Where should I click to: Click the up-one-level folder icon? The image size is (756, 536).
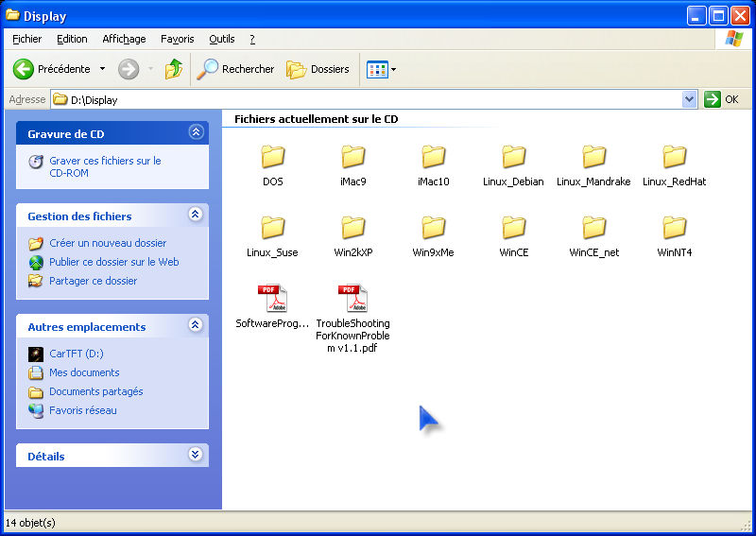pos(174,69)
